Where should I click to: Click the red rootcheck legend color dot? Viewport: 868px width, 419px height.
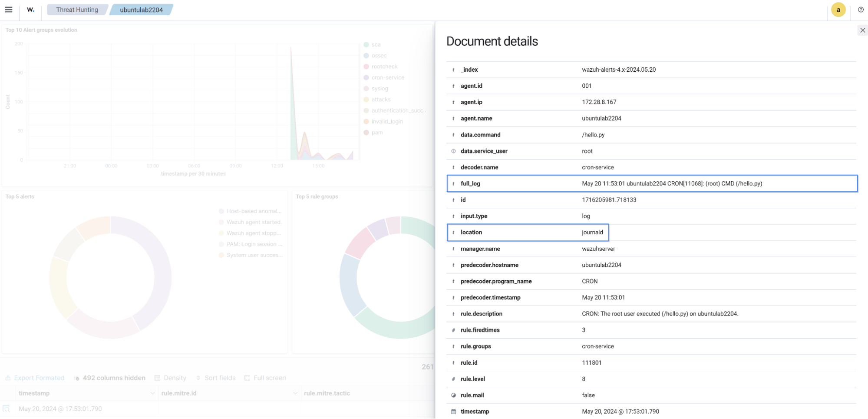(367, 66)
